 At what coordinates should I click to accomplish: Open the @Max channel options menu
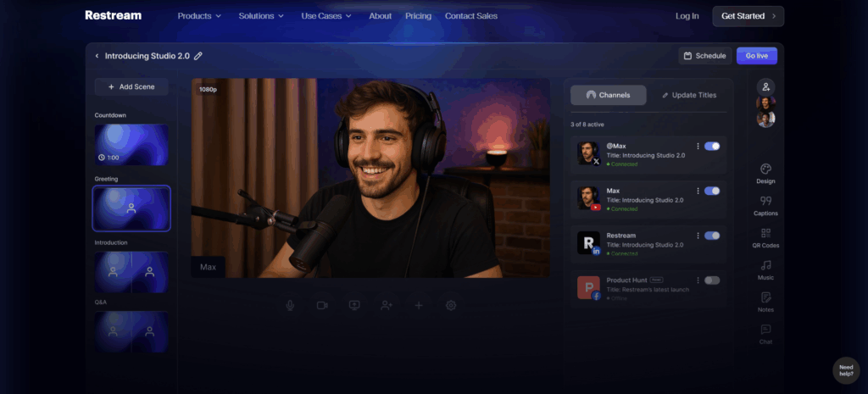[698, 146]
